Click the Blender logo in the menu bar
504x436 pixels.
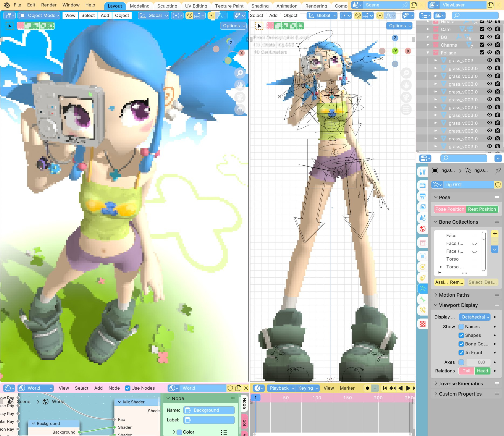(6, 5)
